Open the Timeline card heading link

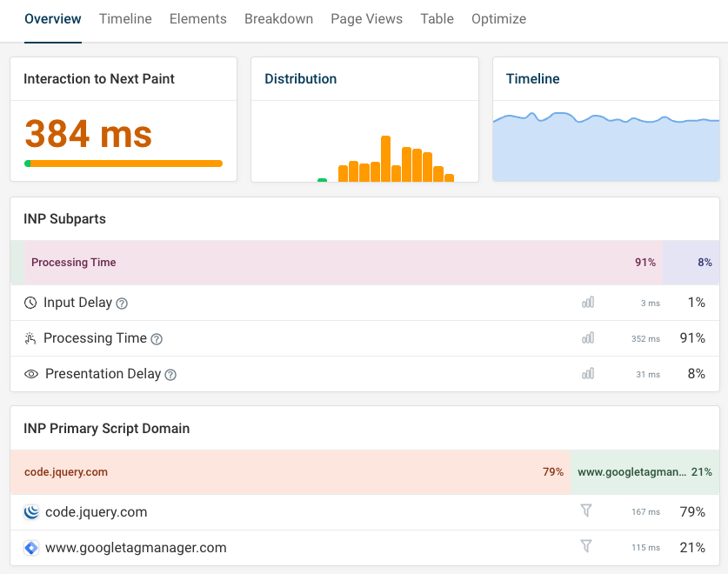point(532,79)
